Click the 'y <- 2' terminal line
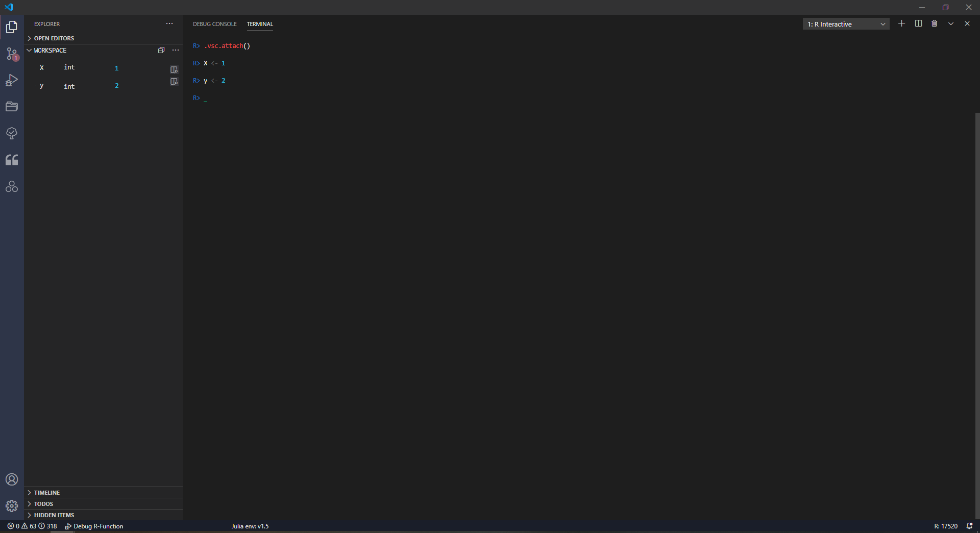Image resolution: width=980 pixels, height=533 pixels. [x=209, y=81]
